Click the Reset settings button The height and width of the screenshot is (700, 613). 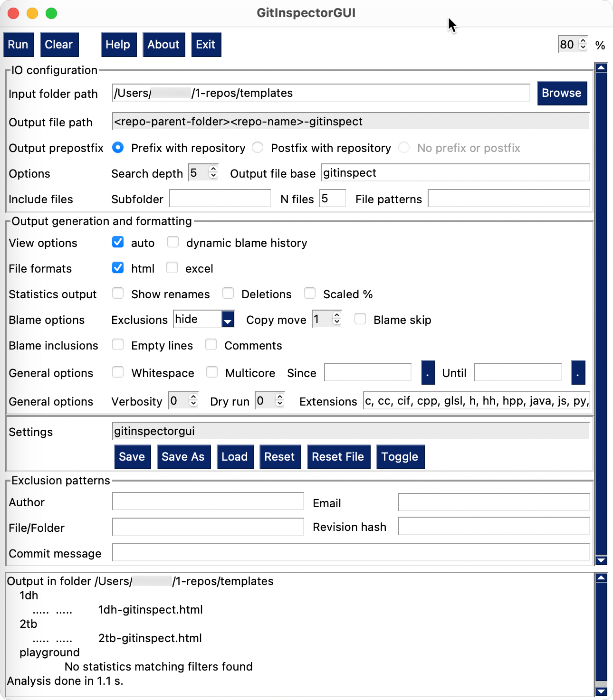(x=280, y=457)
